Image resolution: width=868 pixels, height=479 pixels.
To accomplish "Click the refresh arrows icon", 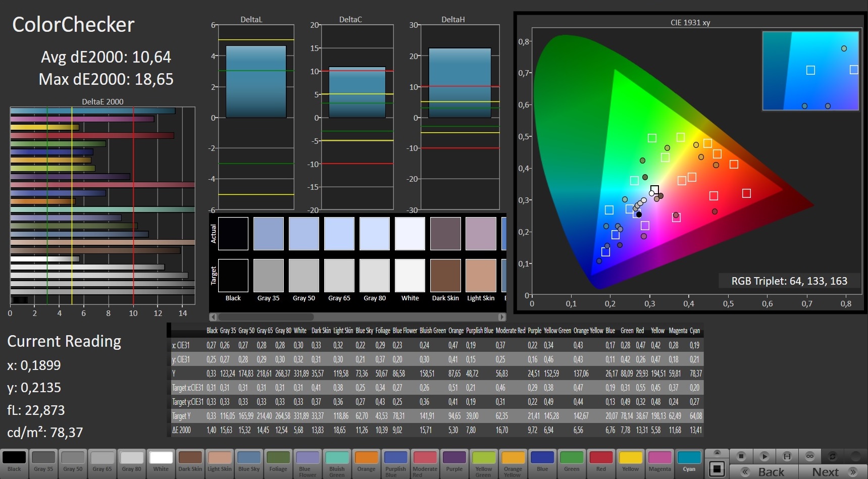I will 832,456.
